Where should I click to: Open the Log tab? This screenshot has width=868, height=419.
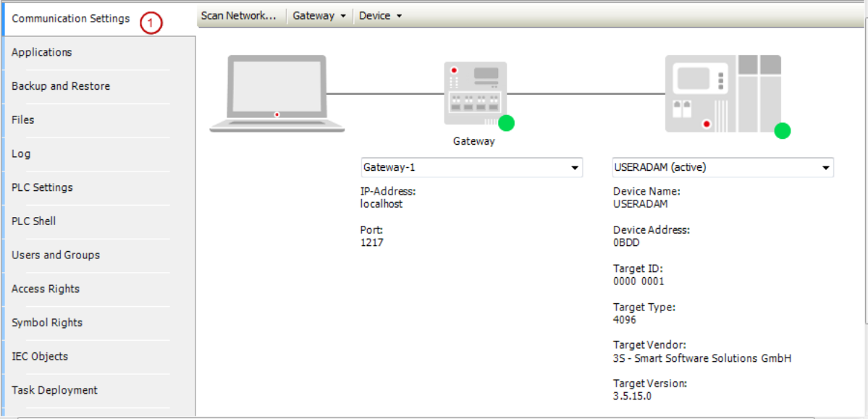coord(98,154)
